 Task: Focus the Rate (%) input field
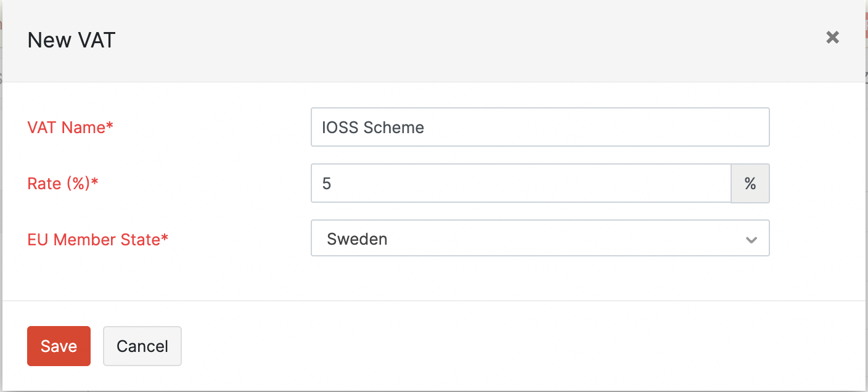click(520, 184)
